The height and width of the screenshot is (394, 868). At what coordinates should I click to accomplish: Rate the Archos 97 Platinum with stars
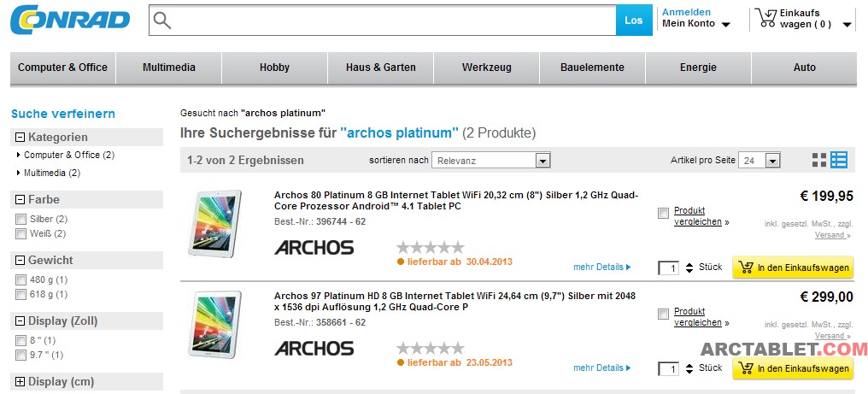[431, 349]
